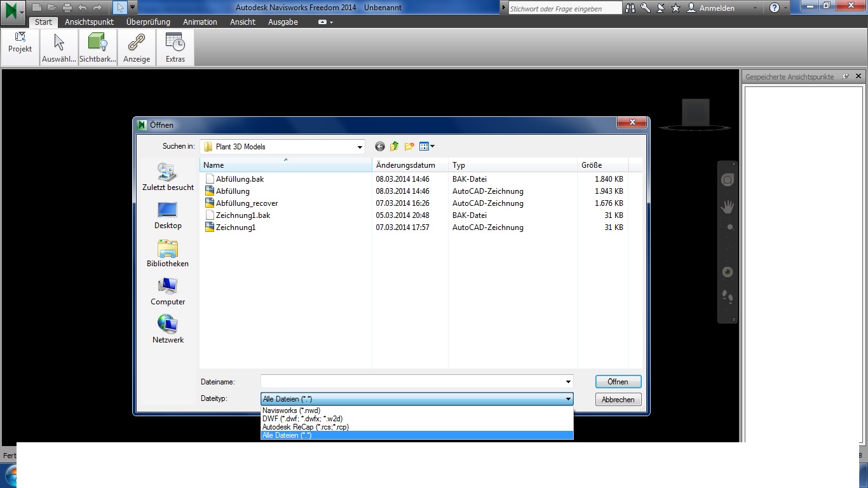
Task: Open the Projekt ribbon panel
Action: point(20,47)
